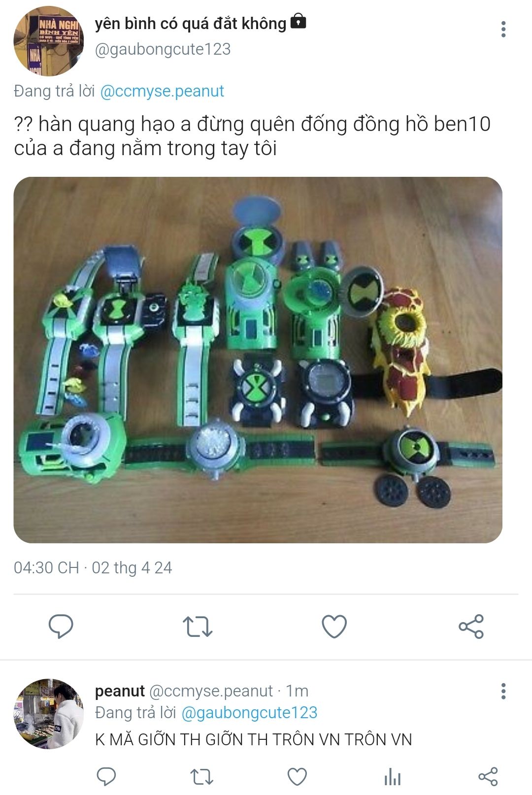Open the profile picture of yên bình account

coord(48,41)
